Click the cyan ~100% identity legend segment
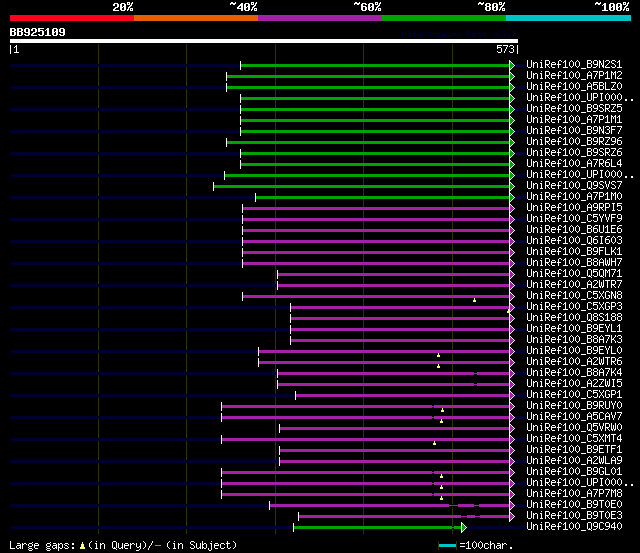 coord(569,18)
